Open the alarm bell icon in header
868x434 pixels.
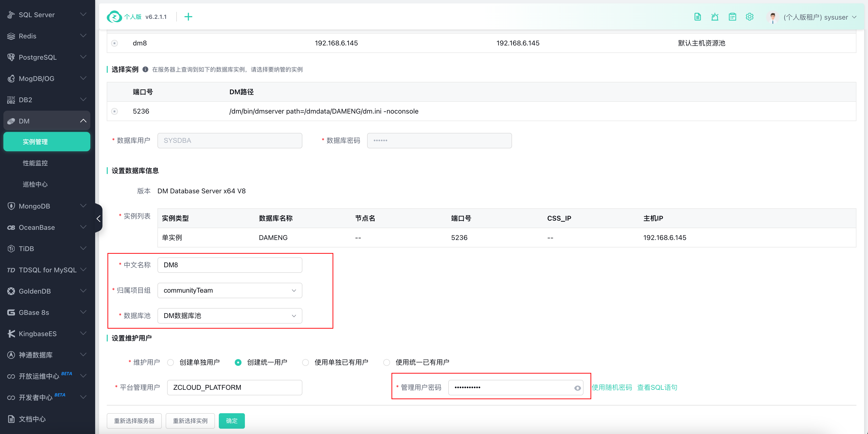click(715, 17)
